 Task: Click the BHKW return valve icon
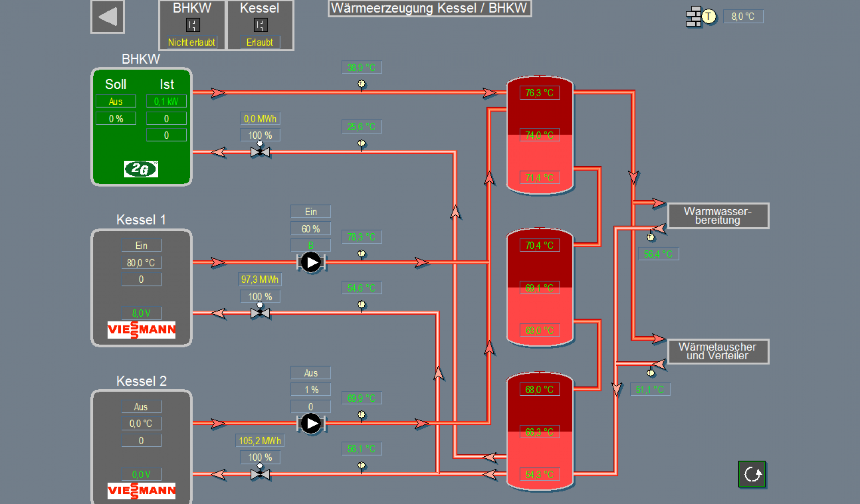coord(260,151)
